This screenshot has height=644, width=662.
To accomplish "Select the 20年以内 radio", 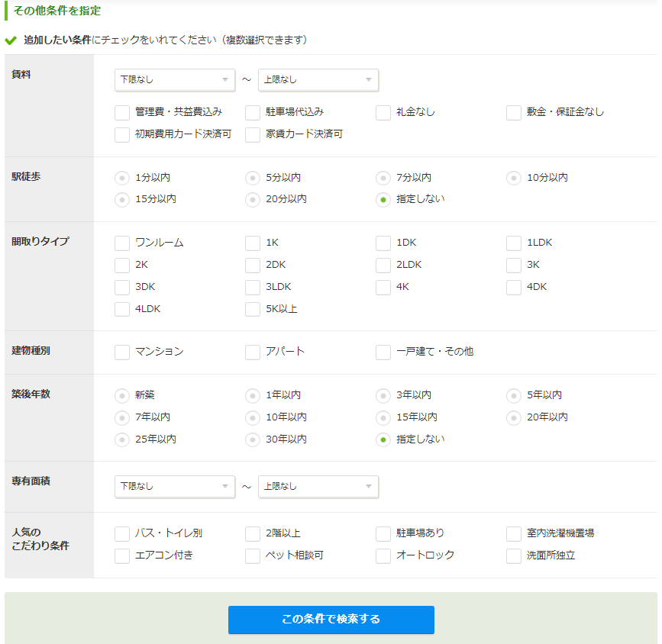I will tap(513, 418).
